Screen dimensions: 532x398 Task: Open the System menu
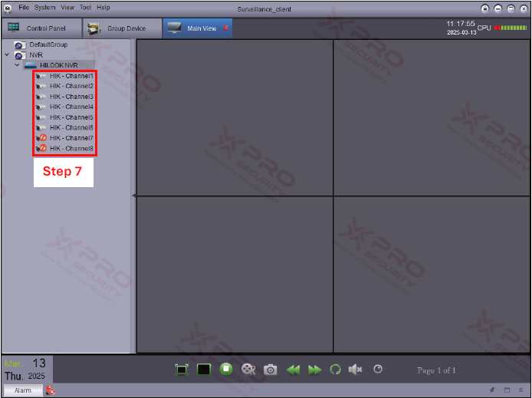pyautogui.click(x=44, y=8)
